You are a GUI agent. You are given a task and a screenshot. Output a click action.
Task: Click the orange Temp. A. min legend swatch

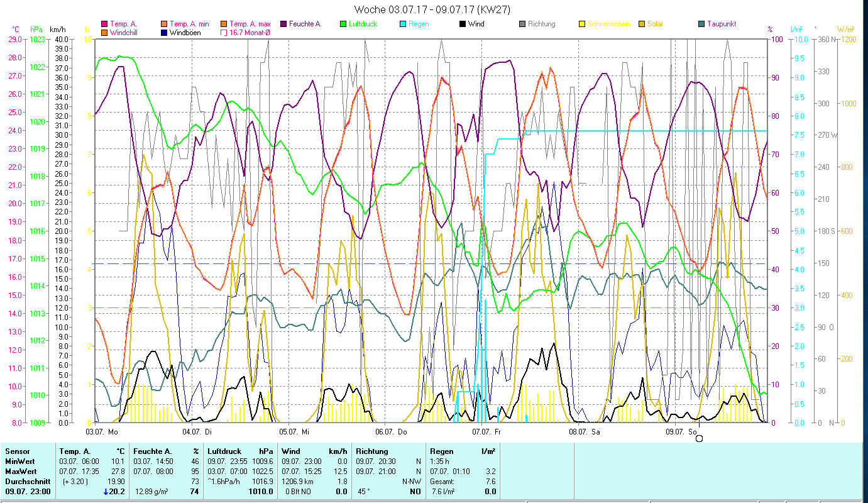point(163,24)
